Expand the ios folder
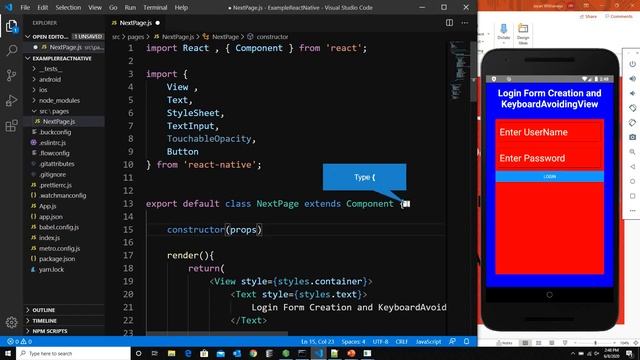640x360 pixels. click(64, 90)
